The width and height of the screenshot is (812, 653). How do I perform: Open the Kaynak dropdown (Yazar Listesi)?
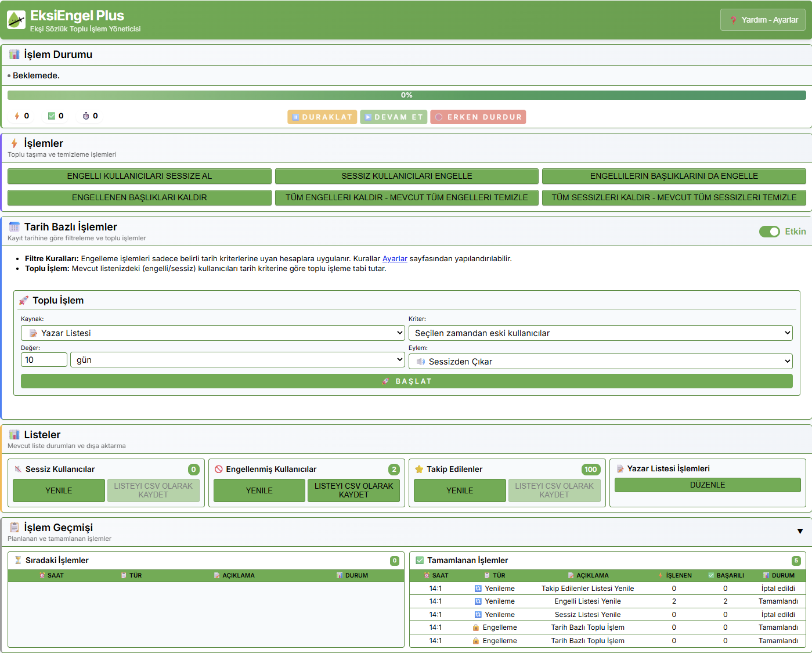click(x=213, y=333)
